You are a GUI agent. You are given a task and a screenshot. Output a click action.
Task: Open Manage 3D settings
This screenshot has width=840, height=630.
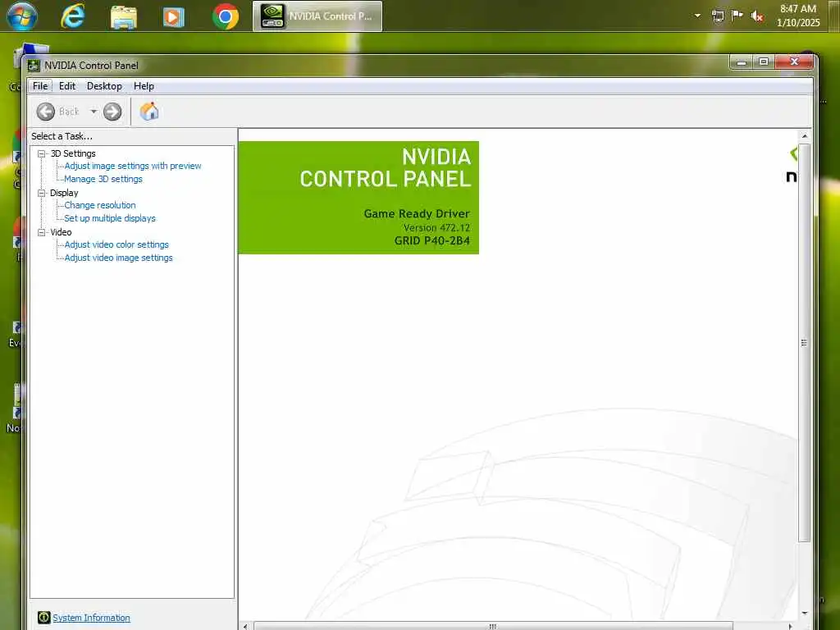[x=103, y=179]
